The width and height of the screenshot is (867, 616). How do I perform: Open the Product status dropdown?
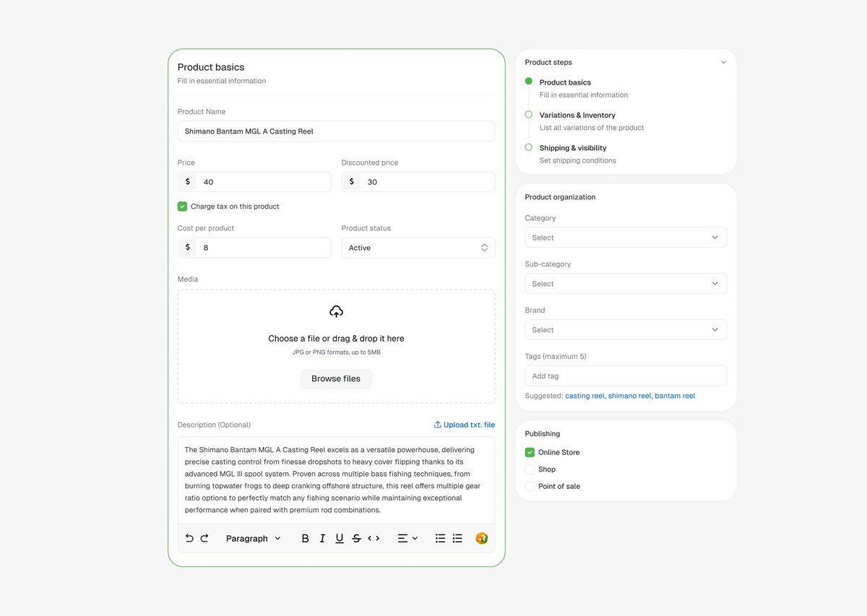pyautogui.click(x=418, y=248)
